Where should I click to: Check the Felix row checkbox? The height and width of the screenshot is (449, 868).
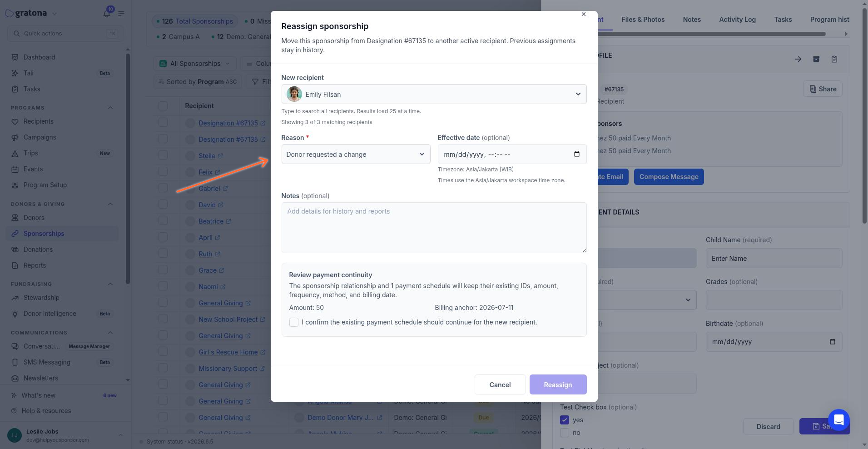click(x=163, y=171)
